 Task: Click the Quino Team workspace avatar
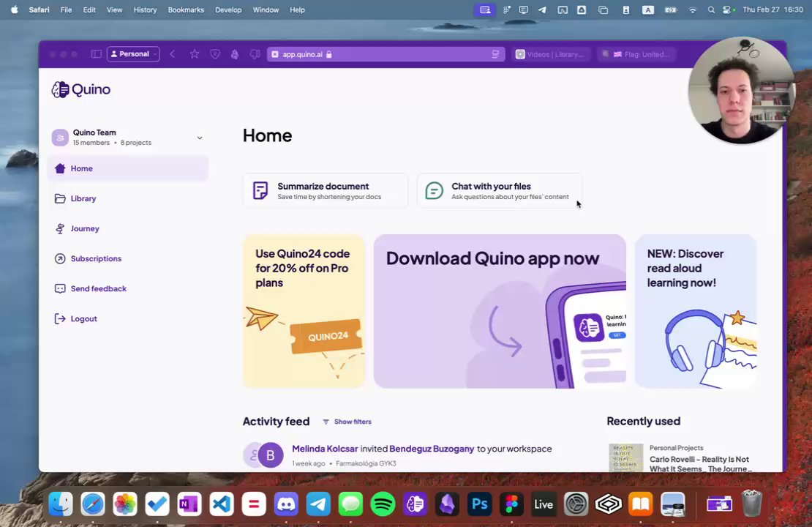(60, 138)
